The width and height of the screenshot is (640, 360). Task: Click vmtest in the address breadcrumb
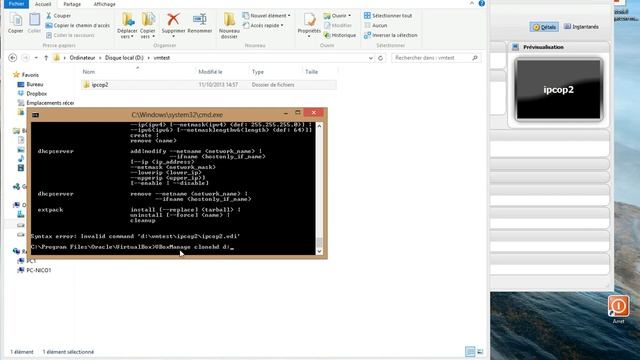tap(162, 58)
